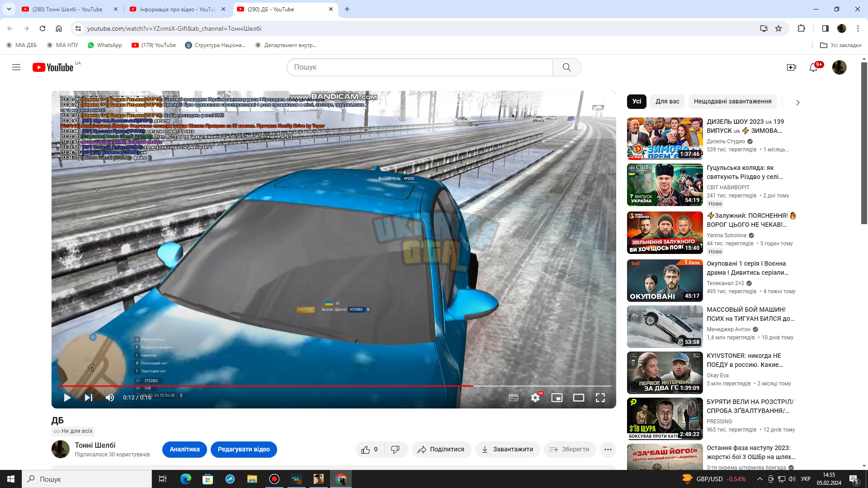The width and height of the screenshot is (868, 488).
Task: Click the Зберегти save button
Action: click(x=570, y=450)
